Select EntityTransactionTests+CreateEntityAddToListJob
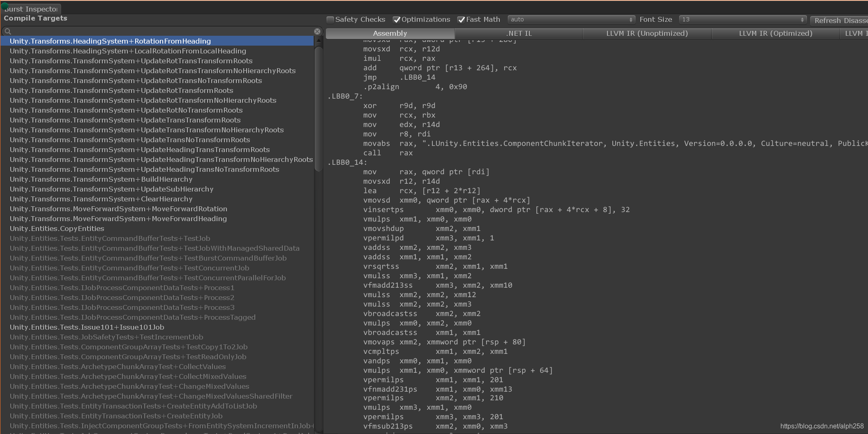 [x=157, y=406]
